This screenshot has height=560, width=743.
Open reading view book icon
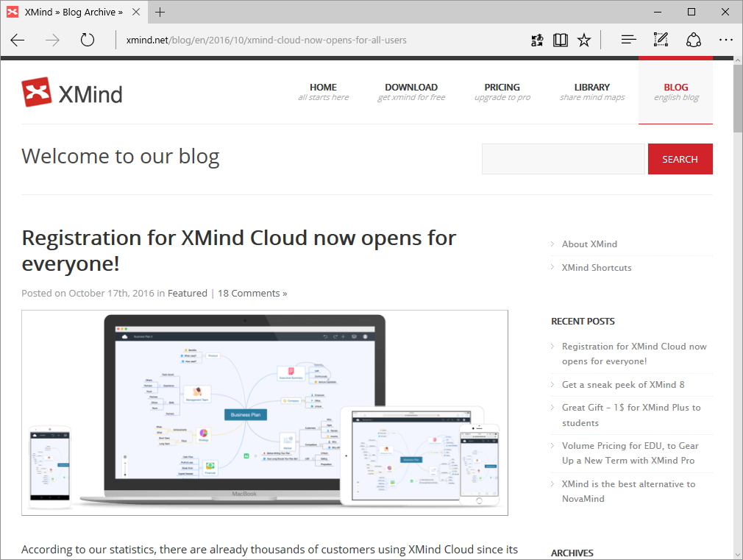click(560, 40)
